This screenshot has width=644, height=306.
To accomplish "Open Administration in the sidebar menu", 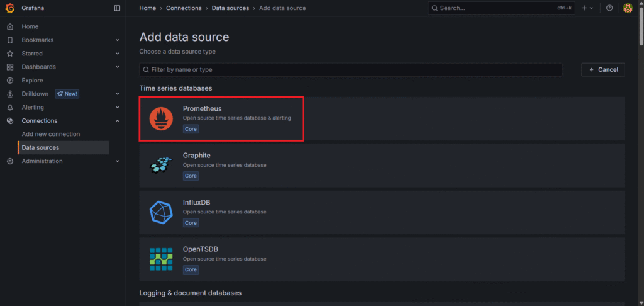I will 42,161.
